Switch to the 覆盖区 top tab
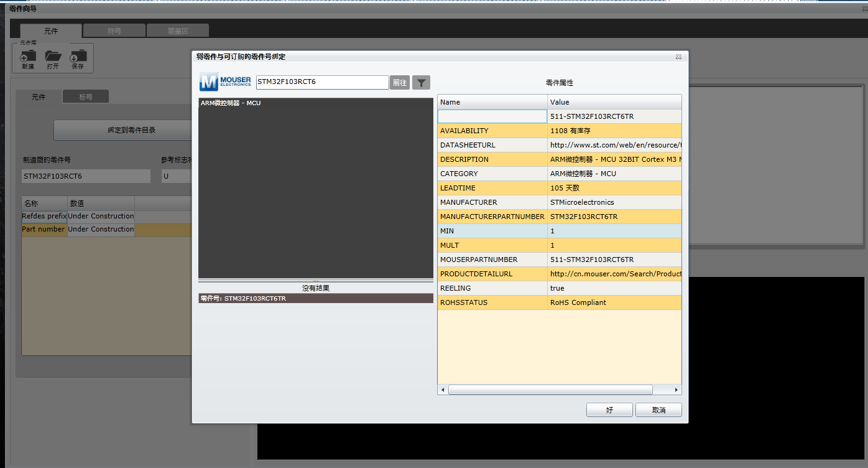868x468 pixels. point(178,30)
